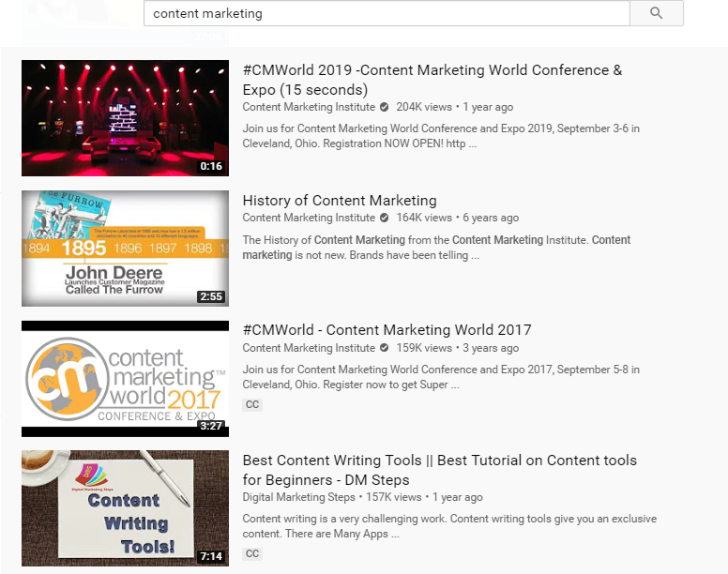
Task: Open the Content Writing Tools thumbnail
Action: tap(125, 508)
